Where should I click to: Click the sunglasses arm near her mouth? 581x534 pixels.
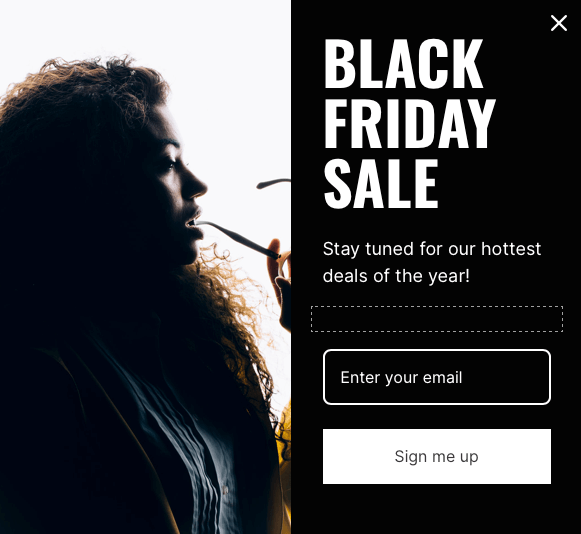[x=237, y=238]
